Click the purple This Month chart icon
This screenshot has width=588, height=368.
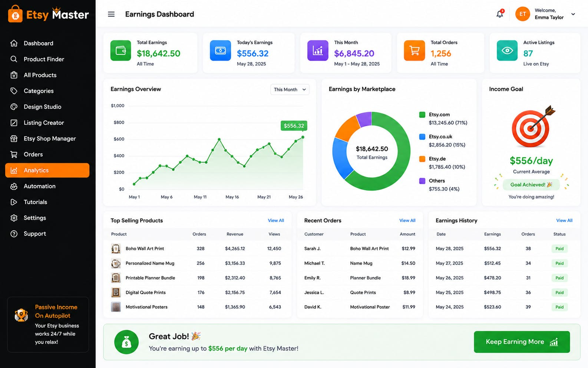318,50
